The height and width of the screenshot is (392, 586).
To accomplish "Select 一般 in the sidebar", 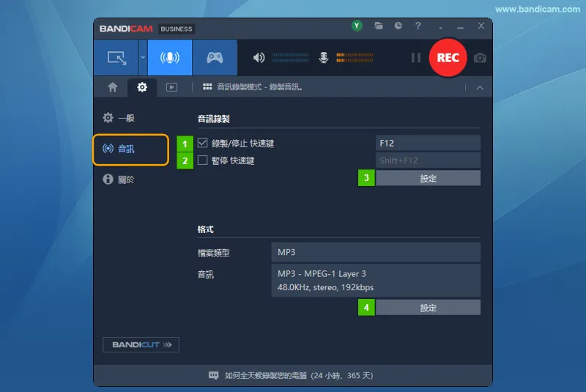I will (x=119, y=118).
